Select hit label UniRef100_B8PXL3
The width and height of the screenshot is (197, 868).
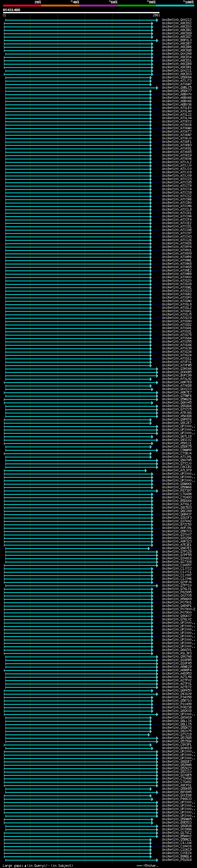[177, 40]
